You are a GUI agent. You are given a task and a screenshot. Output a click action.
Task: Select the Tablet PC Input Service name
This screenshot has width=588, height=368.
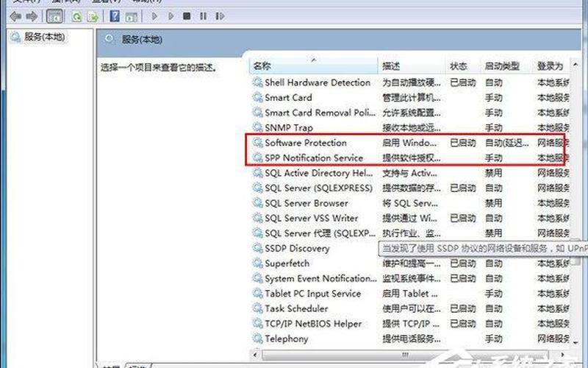pyautogui.click(x=313, y=293)
